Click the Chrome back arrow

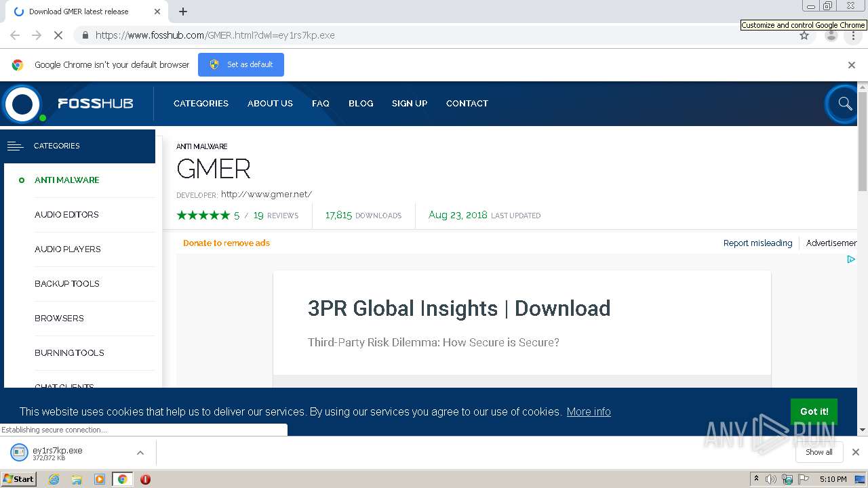[x=15, y=35]
